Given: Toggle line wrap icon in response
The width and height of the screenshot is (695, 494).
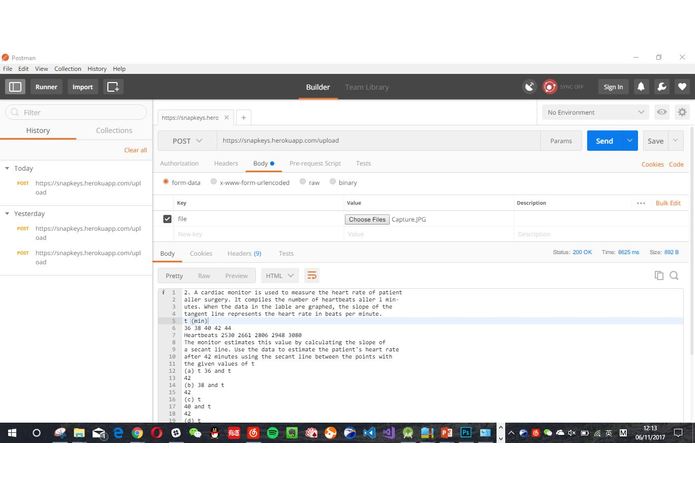Looking at the screenshot, I should (312, 276).
